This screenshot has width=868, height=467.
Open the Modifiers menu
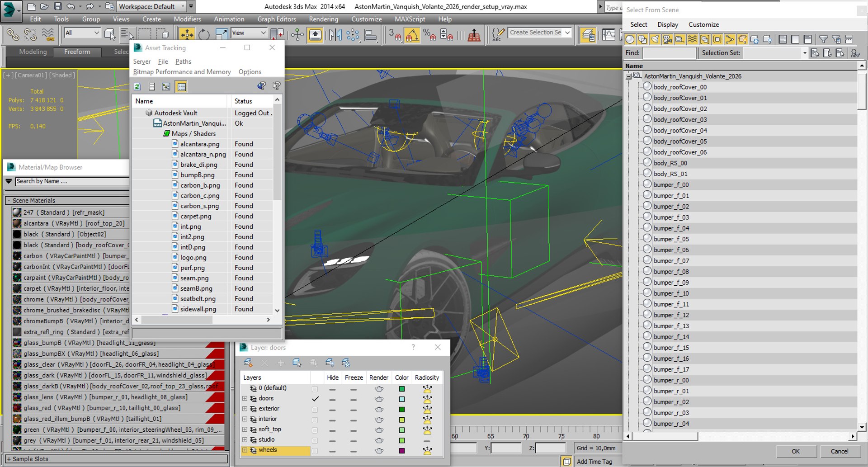click(x=187, y=19)
